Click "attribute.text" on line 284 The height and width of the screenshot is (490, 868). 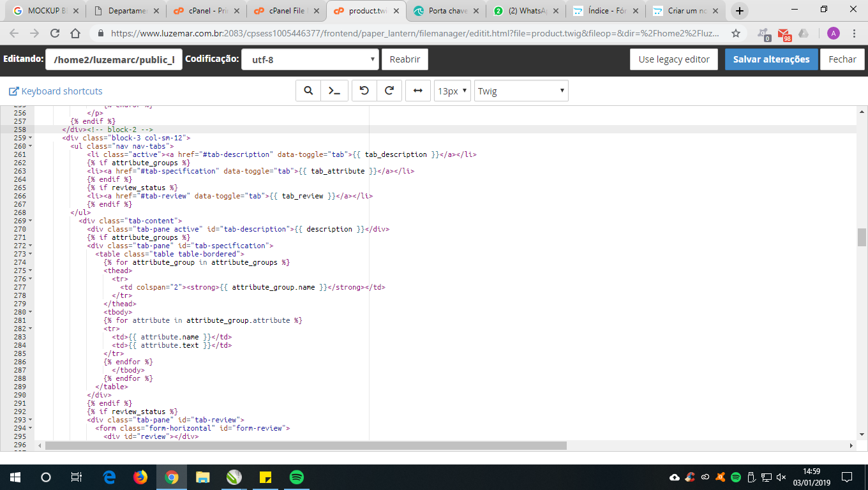click(x=170, y=345)
